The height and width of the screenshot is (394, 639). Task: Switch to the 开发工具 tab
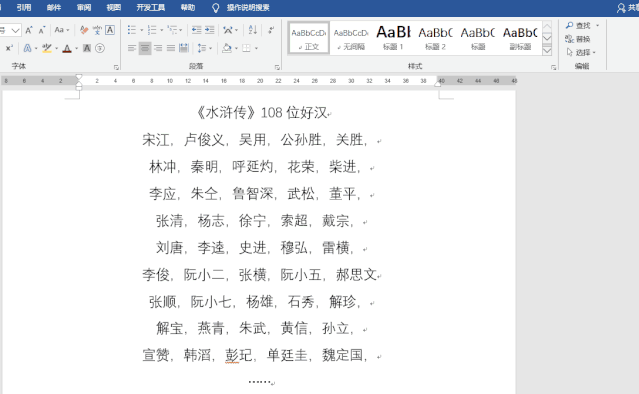pyautogui.click(x=151, y=8)
